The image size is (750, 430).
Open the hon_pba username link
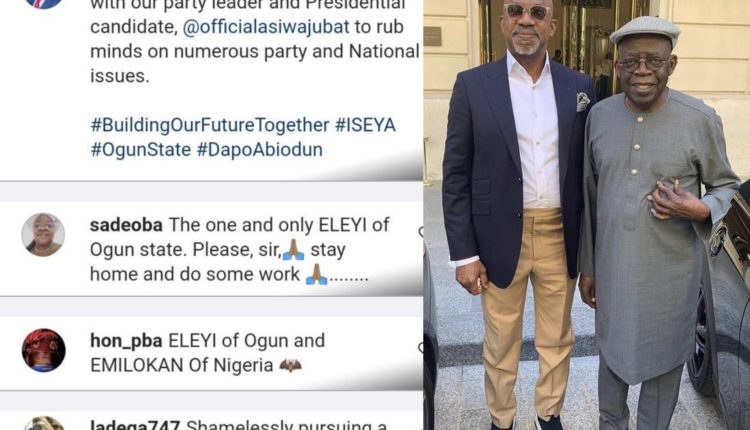tap(126, 341)
